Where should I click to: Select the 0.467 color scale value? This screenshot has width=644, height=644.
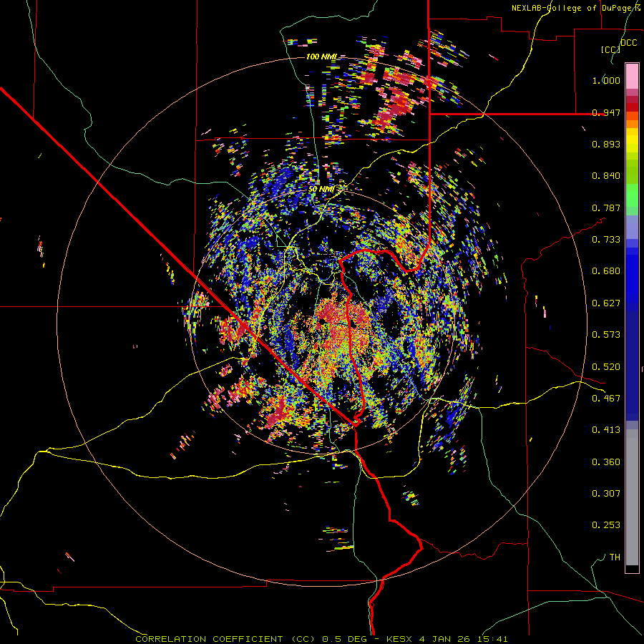pyautogui.click(x=606, y=399)
